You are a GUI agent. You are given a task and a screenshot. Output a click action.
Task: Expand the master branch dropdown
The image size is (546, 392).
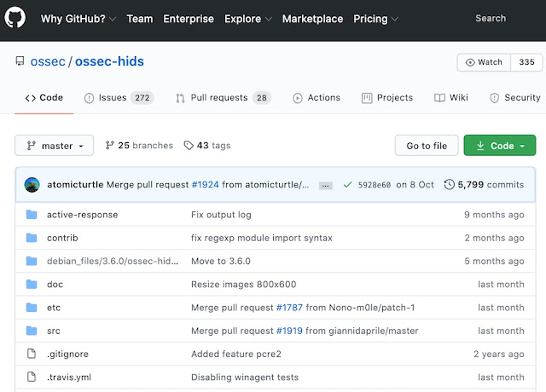coord(54,146)
